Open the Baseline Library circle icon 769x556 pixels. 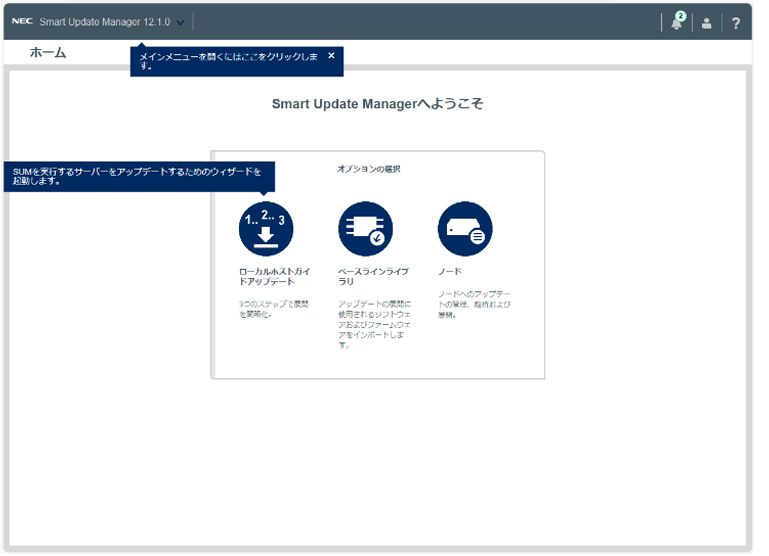(x=365, y=229)
